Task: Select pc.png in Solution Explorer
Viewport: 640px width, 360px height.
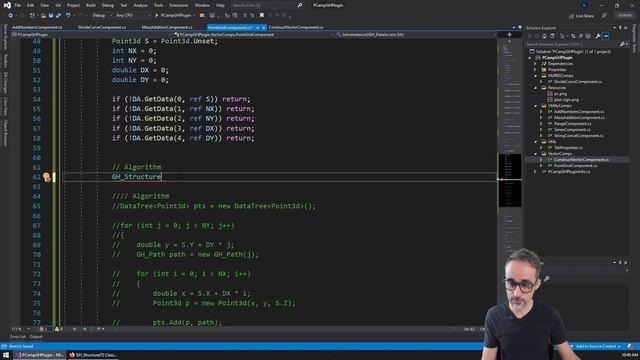Action: pyautogui.click(x=560, y=94)
